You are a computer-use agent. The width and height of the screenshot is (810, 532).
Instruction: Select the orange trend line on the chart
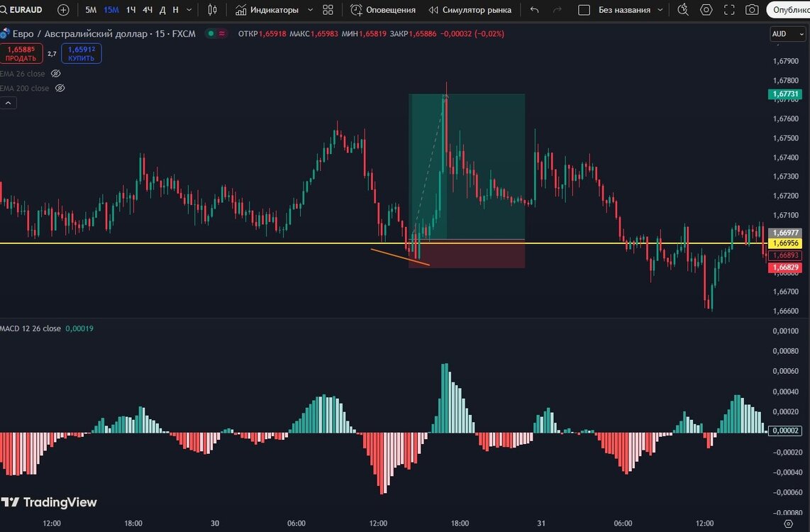pyautogui.click(x=400, y=257)
